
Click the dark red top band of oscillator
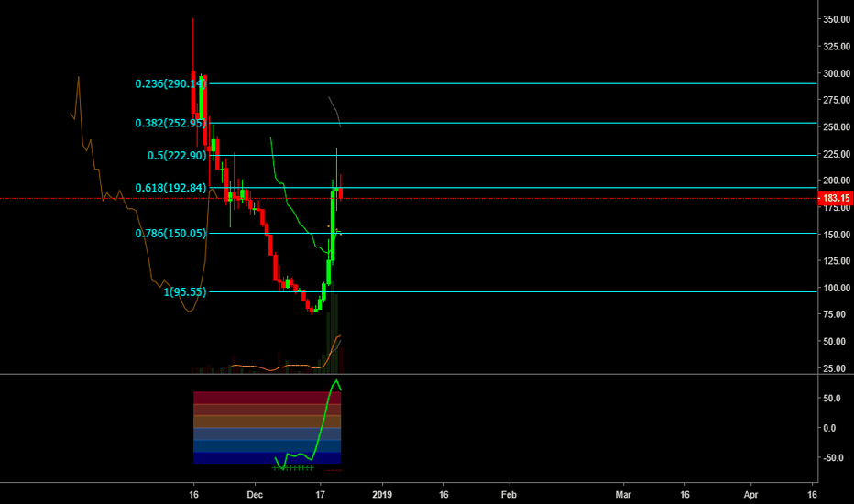(x=267, y=398)
